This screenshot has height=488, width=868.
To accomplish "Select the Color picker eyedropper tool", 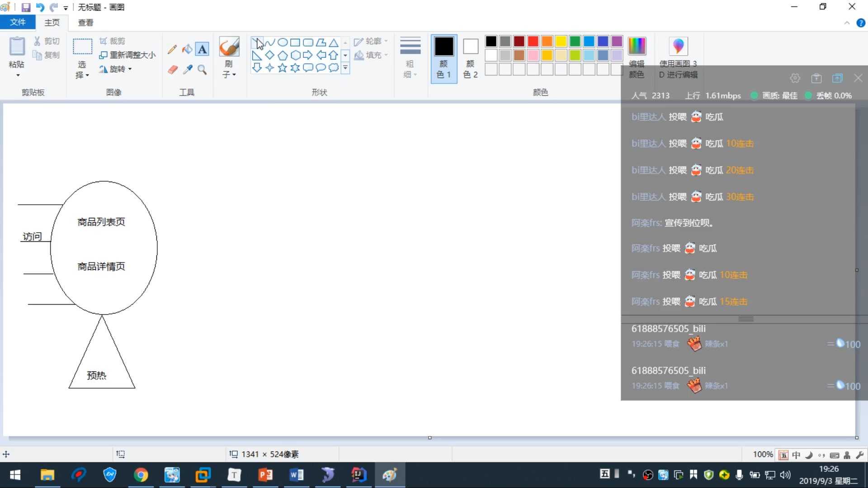I will [x=188, y=70].
